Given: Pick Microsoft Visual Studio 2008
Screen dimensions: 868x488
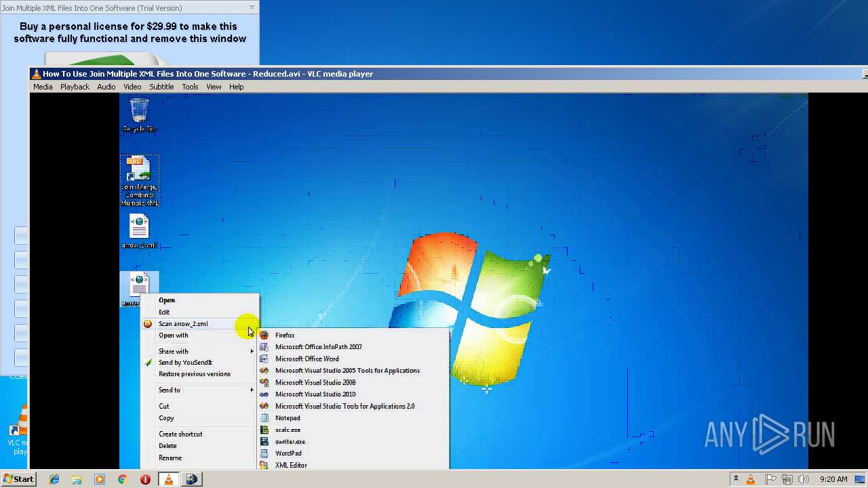Looking at the screenshot, I should pos(315,383).
